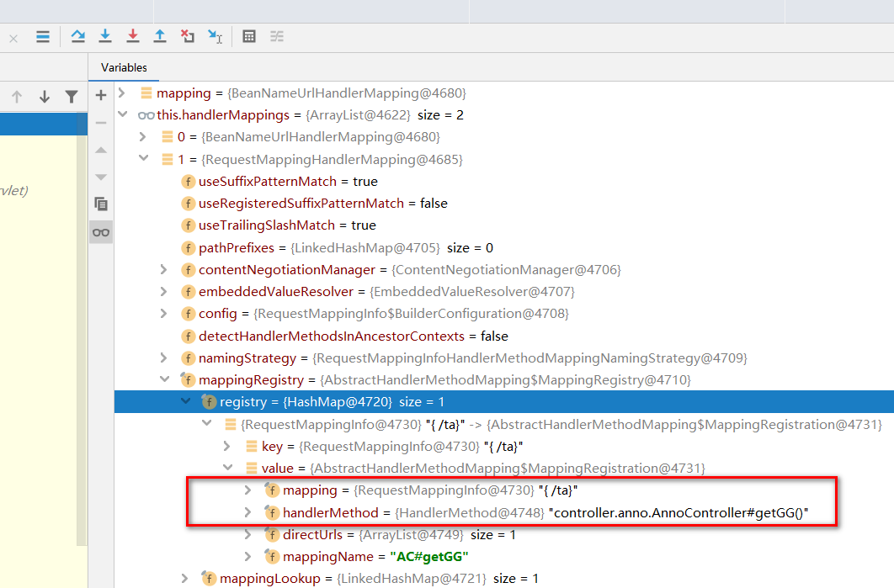The image size is (894, 588).
Task: Expand the key RequestMappingInfo@4730 node
Action: (227, 446)
